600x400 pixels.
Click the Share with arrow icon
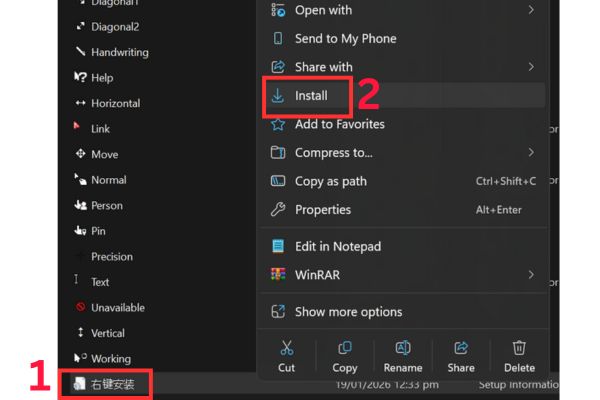(x=278, y=67)
